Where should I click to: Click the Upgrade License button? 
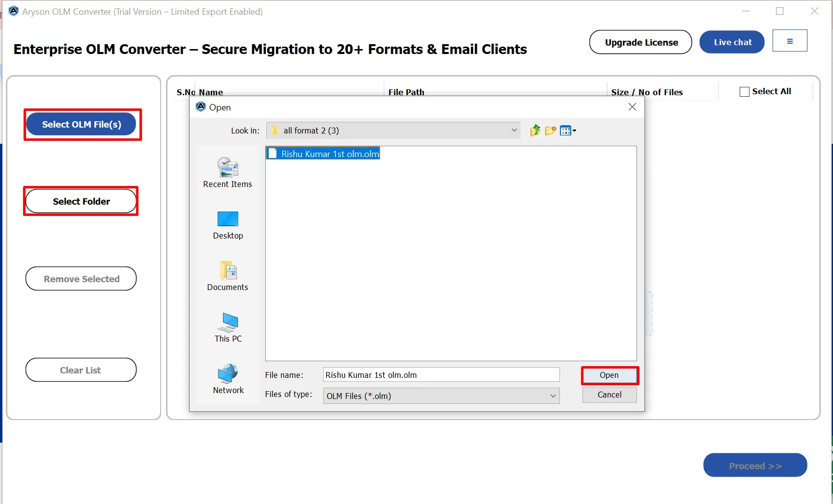point(640,42)
